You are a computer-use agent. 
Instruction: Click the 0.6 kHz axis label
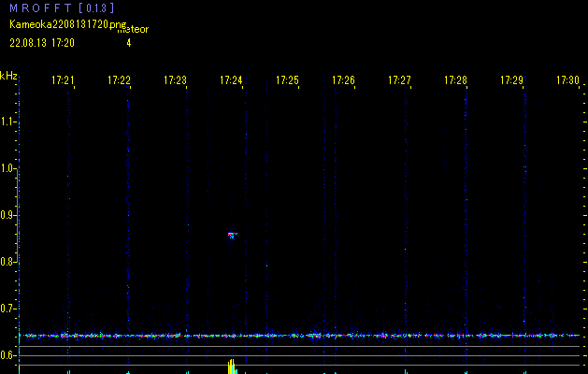[x=7, y=355]
